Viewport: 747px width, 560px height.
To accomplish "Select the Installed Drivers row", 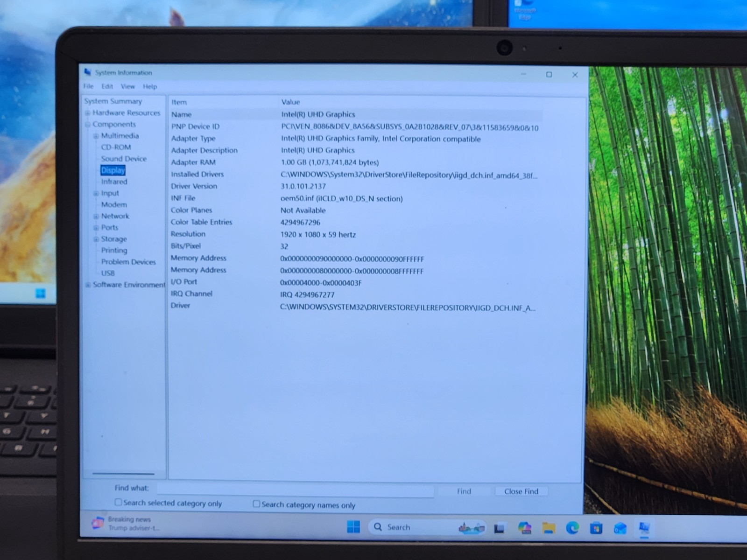I will pos(356,175).
